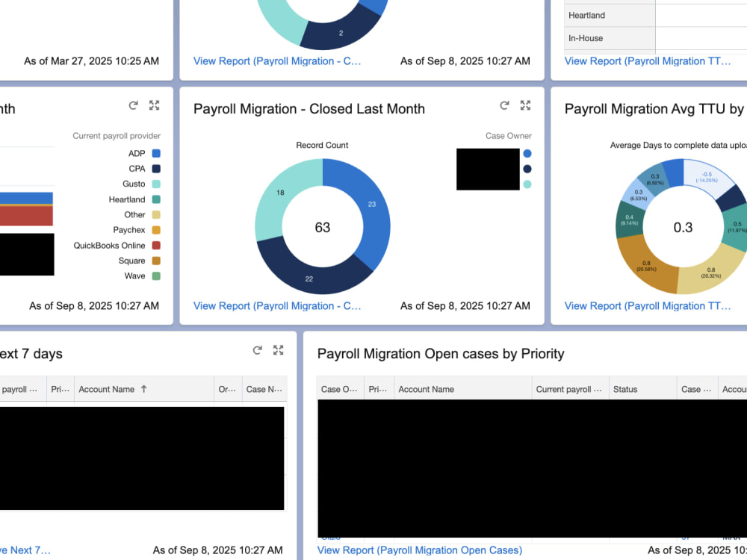
Task: Click the 0.4 (9.14%) donut segment
Action: 629,220
